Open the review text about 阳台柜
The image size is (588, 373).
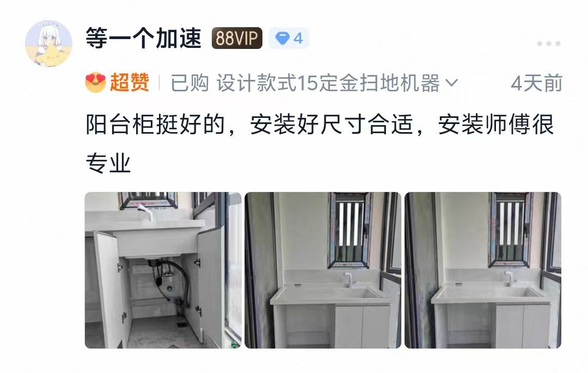click(x=320, y=144)
